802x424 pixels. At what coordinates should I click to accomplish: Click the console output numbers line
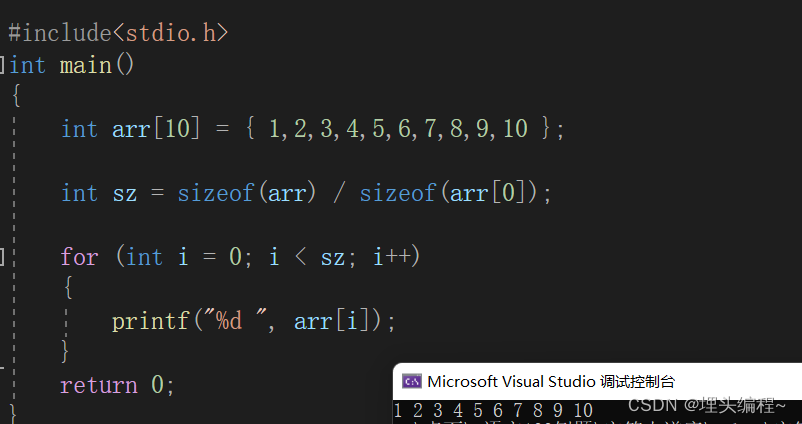click(494, 410)
